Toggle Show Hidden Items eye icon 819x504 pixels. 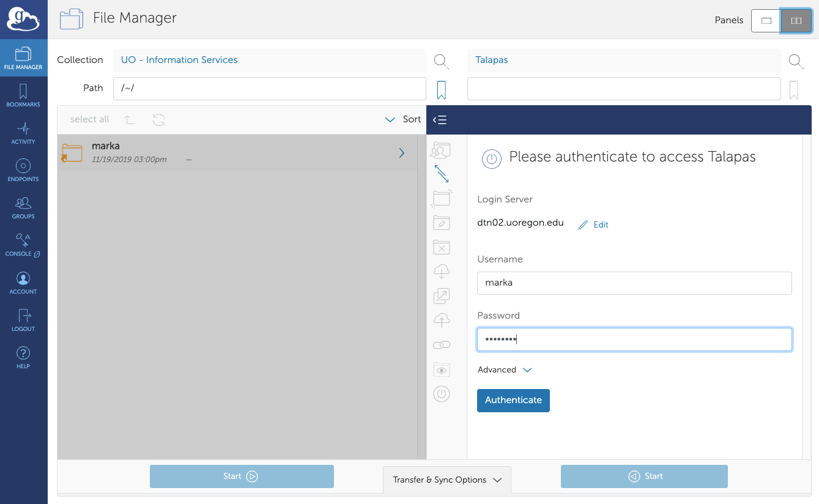(441, 369)
